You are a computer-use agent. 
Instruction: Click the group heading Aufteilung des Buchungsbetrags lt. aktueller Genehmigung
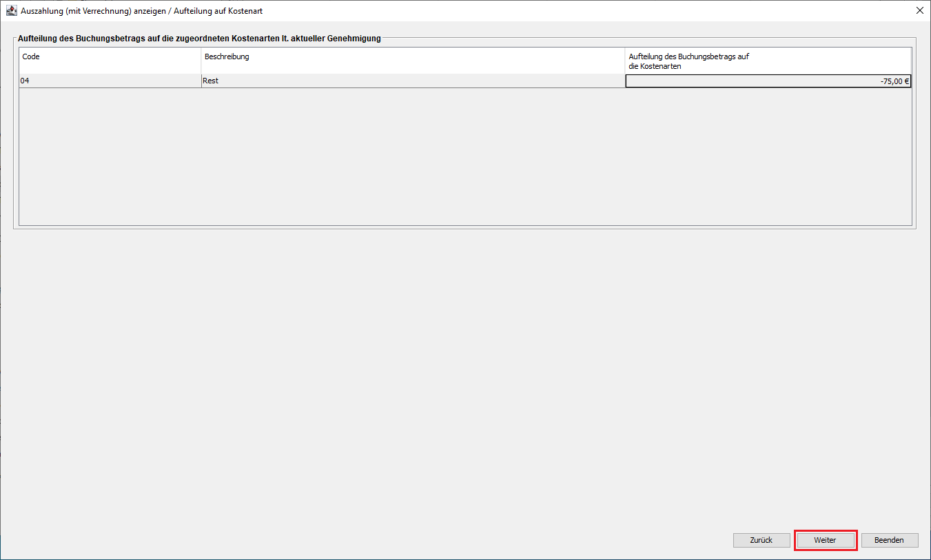[x=199, y=39]
